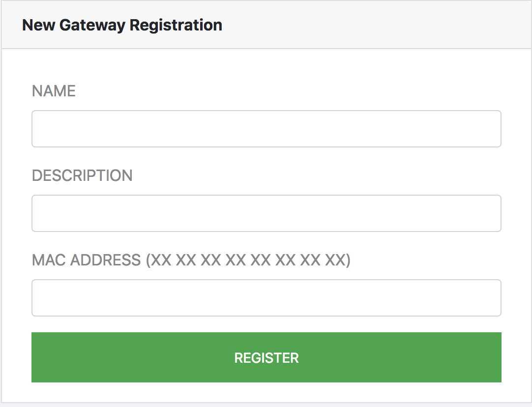Click the MAC ADDRESS label text
The width and height of the screenshot is (532, 407).
tap(191, 260)
